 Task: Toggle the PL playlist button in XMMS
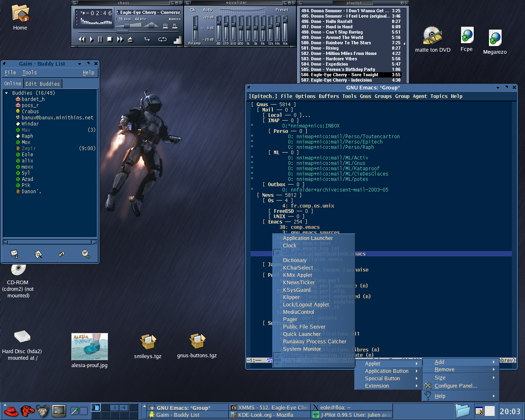[x=175, y=25]
